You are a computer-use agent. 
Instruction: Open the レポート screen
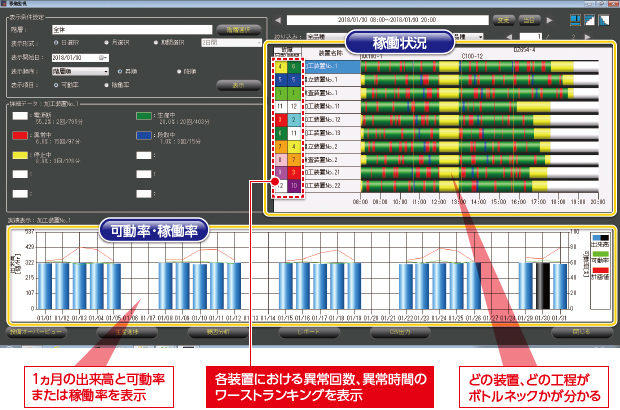pyautogui.click(x=309, y=332)
